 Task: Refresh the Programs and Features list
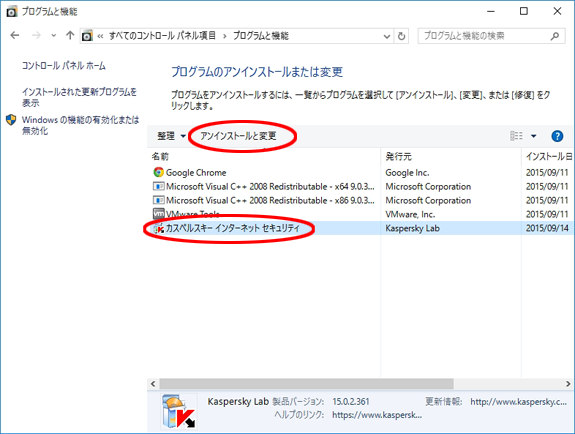click(x=402, y=36)
